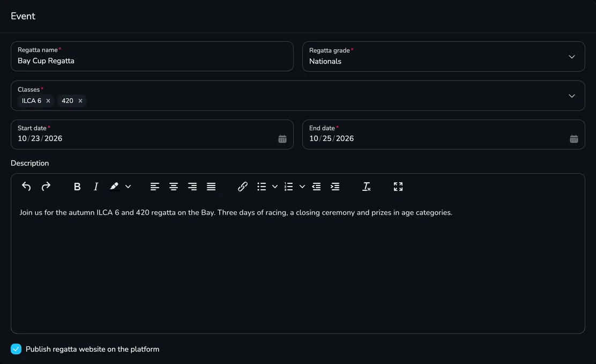This screenshot has width=596, height=364.
Task: Edit the Regatta name field
Action: point(152,56)
